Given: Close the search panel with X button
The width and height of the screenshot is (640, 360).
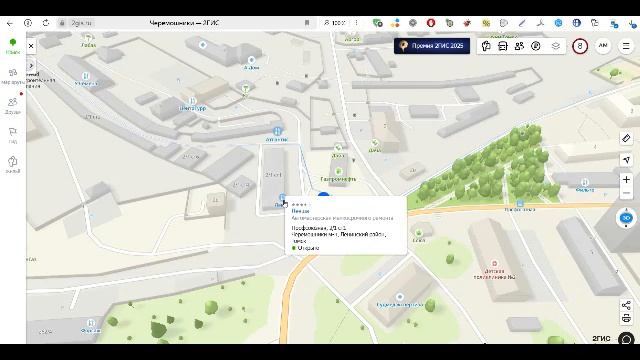Looking at the screenshot, I should 31,46.
